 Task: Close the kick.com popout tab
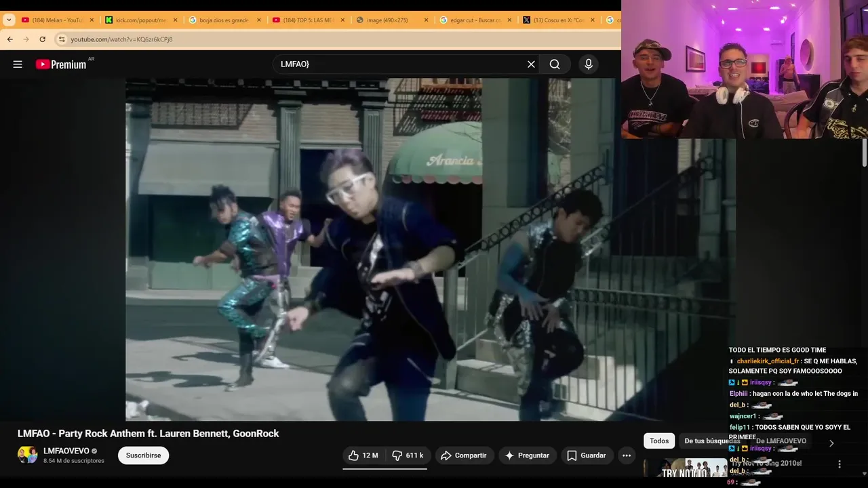coord(175,20)
